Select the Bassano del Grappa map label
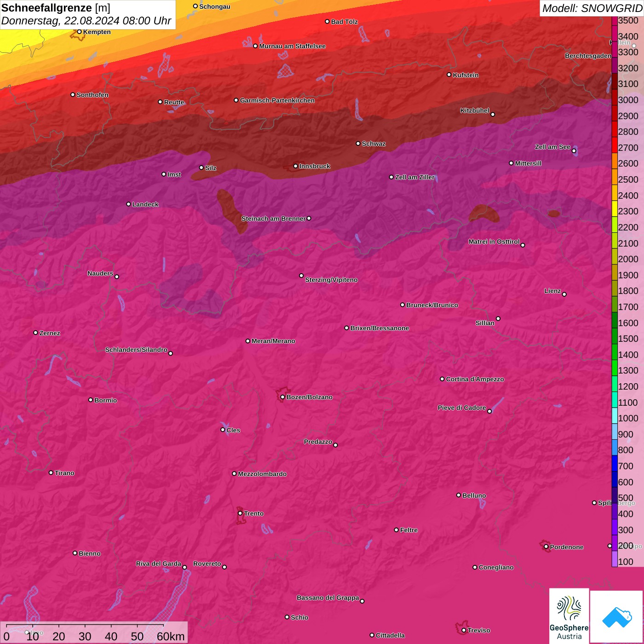 [328, 598]
